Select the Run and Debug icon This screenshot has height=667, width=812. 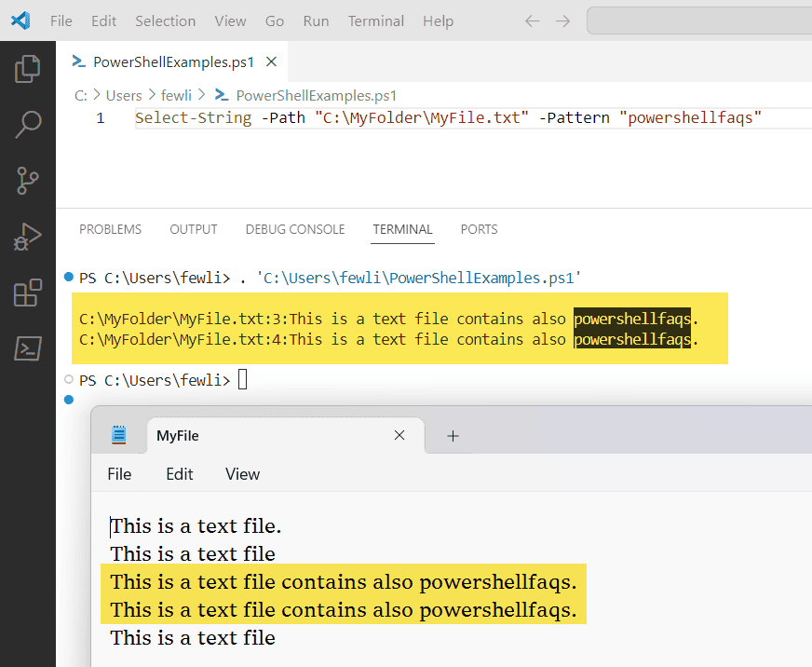27,236
